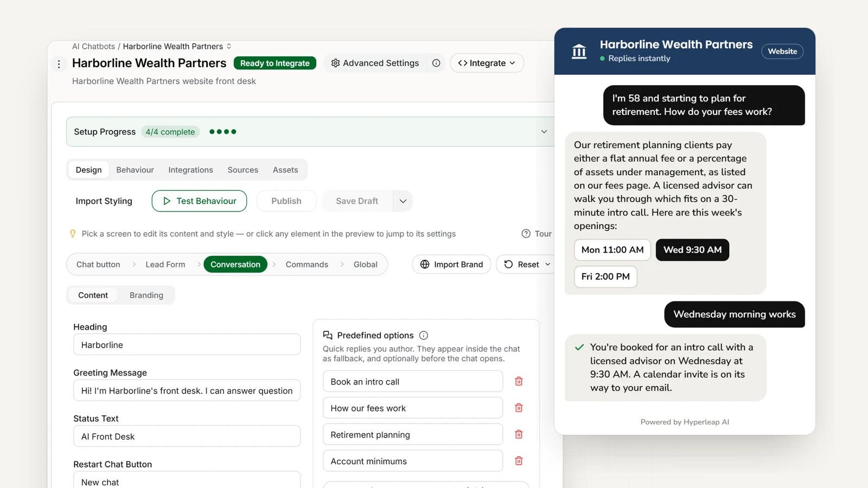The width and height of the screenshot is (868, 488).
Task: Click the Import Brand globe button
Action: [451, 265]
